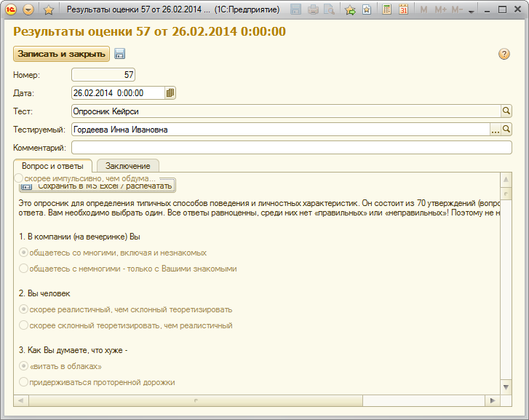The width and height of the screenshot is (529, 420).
Task: Click the vertical scrollbar thumb
Action: click(x=506, y=194)
